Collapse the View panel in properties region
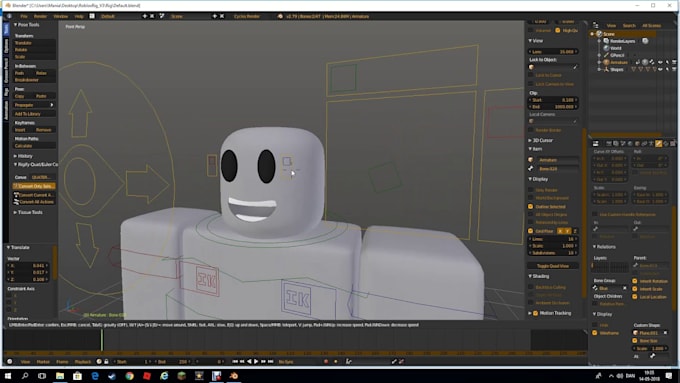This screenshot has height=383, width=680. point(536,40)
